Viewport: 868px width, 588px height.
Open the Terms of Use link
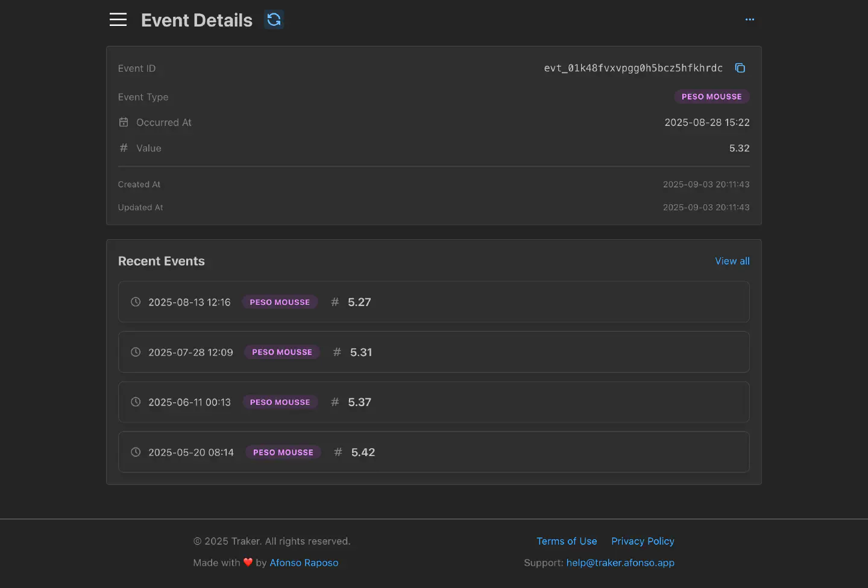click(x=567, y=541)
